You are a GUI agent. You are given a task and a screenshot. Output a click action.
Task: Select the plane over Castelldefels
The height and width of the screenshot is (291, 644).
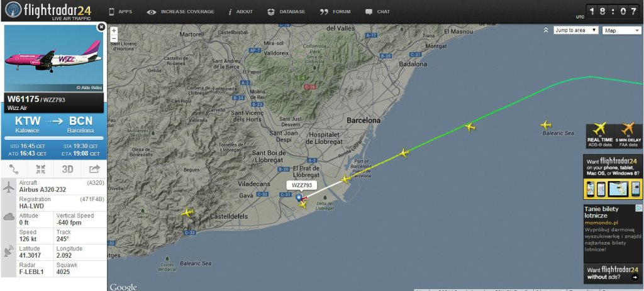tap(187, 212)
